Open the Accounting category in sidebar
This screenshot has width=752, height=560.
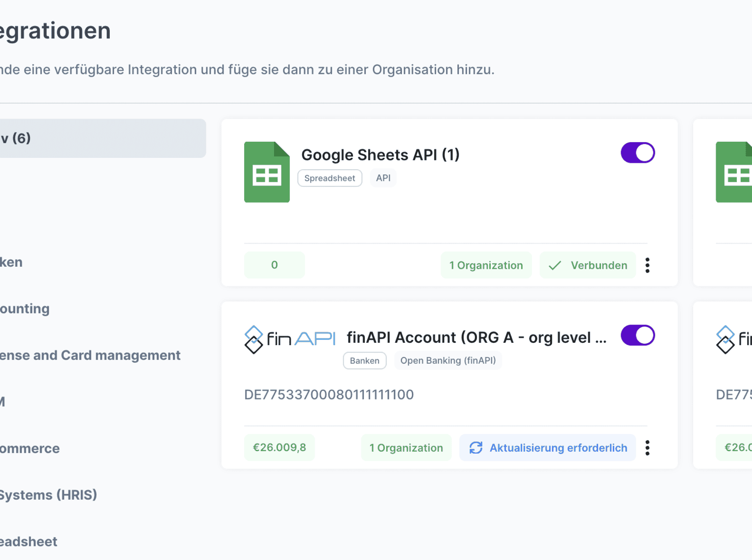click(x=25, y=308)
